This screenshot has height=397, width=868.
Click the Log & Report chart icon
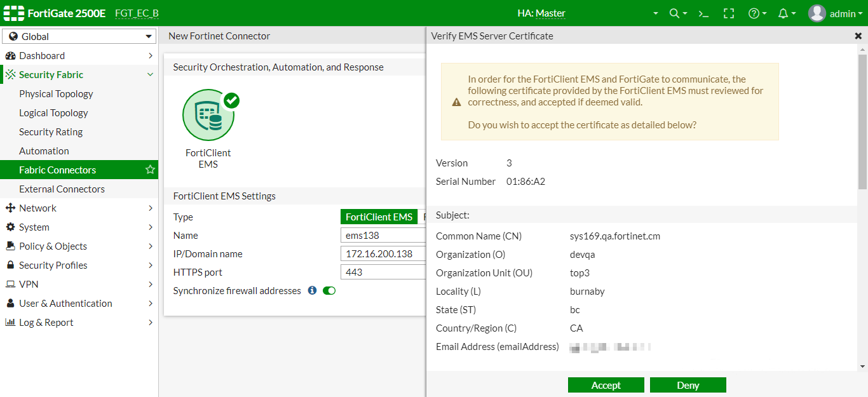10,323
